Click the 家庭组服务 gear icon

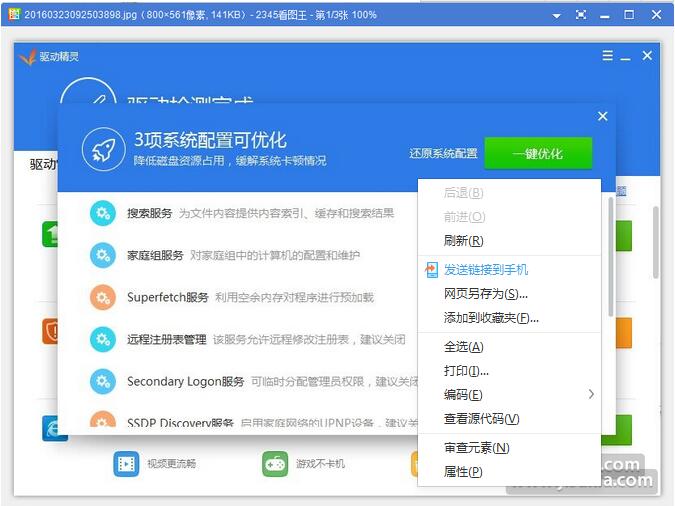[x=102, y=255]
